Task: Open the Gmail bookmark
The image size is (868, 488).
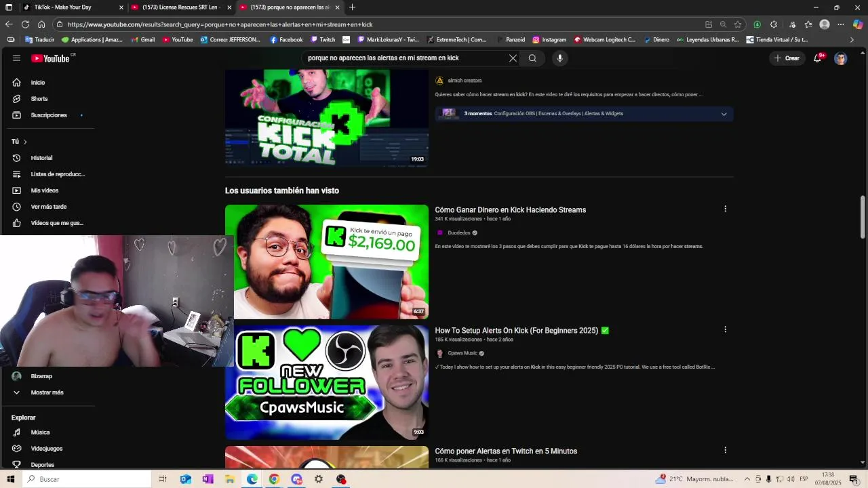Action: [x=142, y=40]
